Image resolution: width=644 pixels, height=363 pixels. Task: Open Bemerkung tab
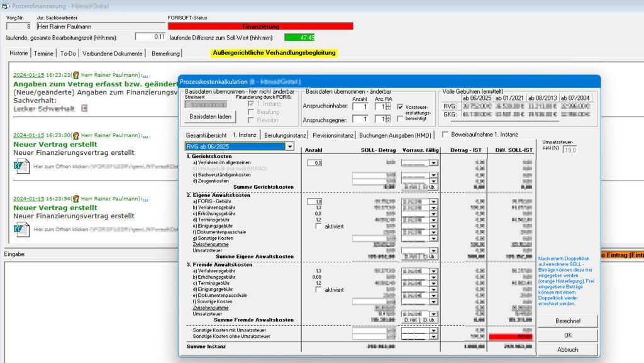pyautogui.click(x=165, y=53)
